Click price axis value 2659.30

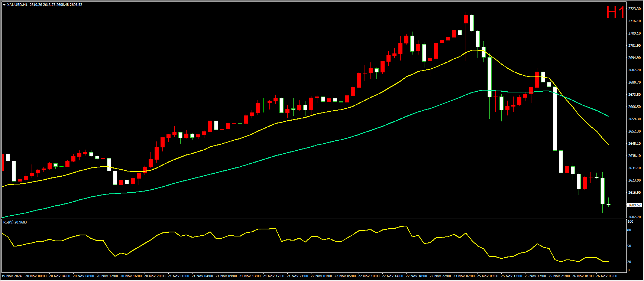pyautogui.click(x=634, y=119)
